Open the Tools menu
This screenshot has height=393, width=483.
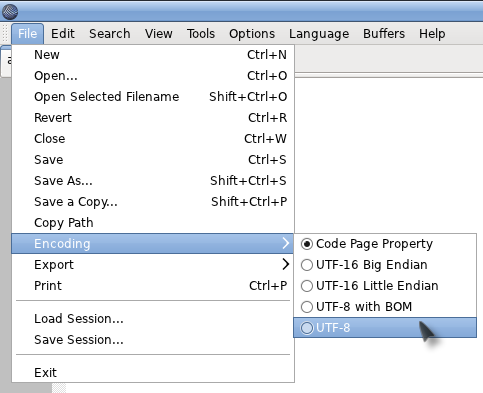201,34
